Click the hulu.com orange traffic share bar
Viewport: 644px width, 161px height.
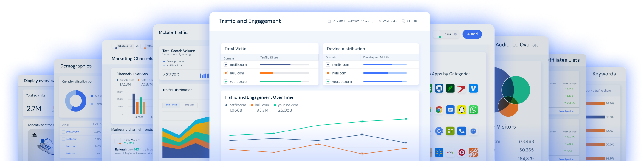pos(266,73)
